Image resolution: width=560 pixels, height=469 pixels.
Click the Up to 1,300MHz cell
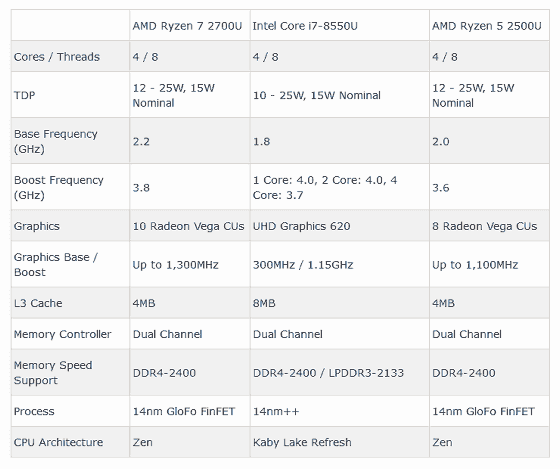pyautogui.click(x=190, y=264)
